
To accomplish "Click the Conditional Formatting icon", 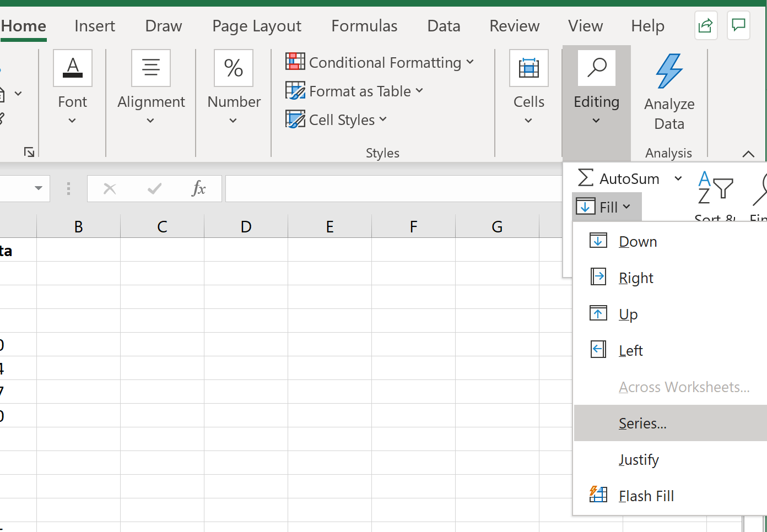I will (x=295, y=62).
